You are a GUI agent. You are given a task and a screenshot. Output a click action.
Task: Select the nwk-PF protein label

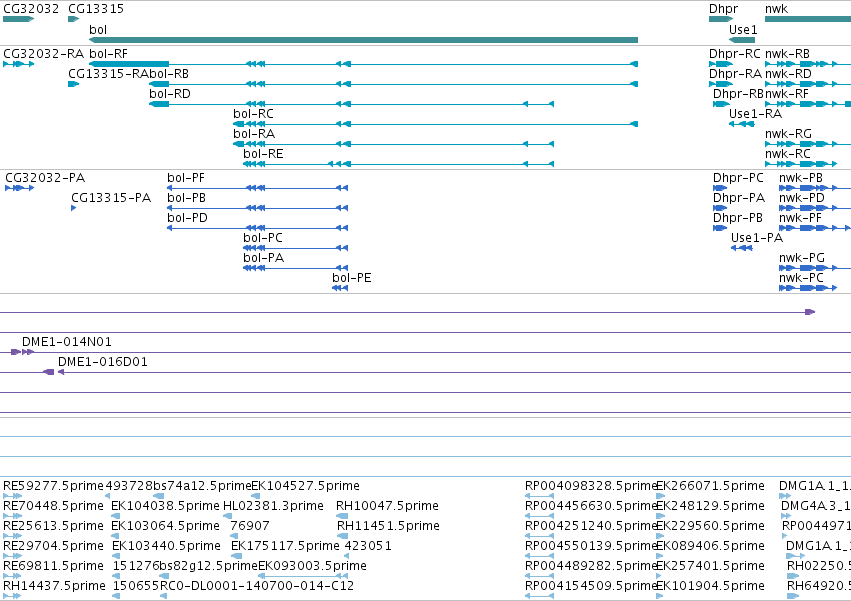click(801, 218)
